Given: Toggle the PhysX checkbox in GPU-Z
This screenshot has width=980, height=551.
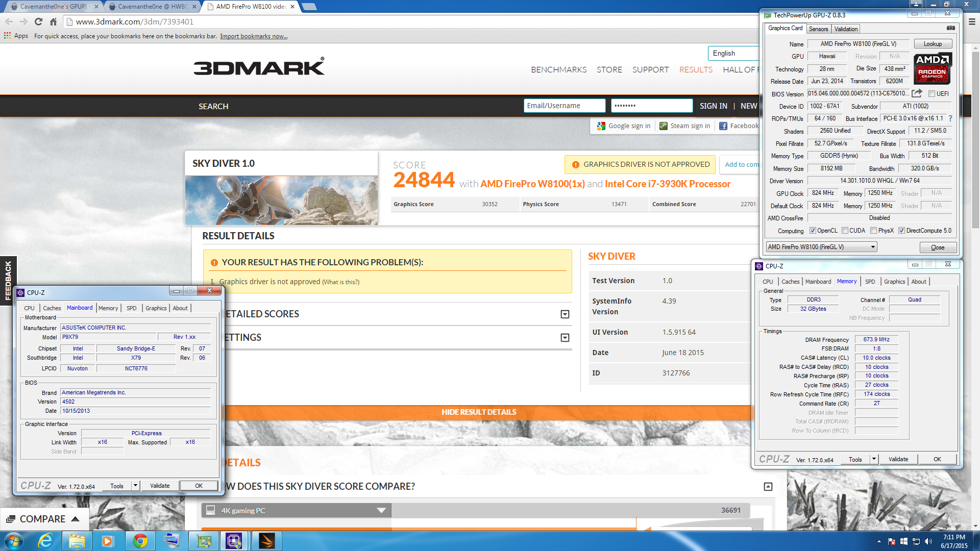Looking at the screenshot, I should pos(874,231).
